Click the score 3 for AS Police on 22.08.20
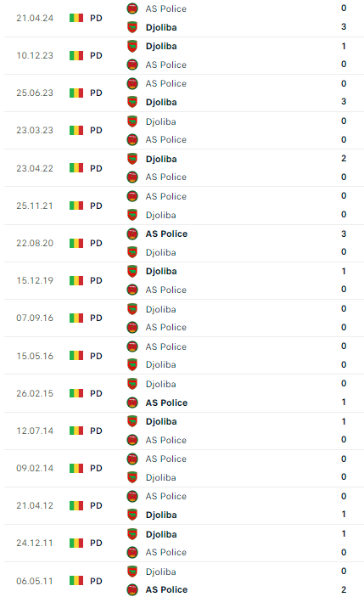Viewport: 364px width, 597px height. [344, 234]
